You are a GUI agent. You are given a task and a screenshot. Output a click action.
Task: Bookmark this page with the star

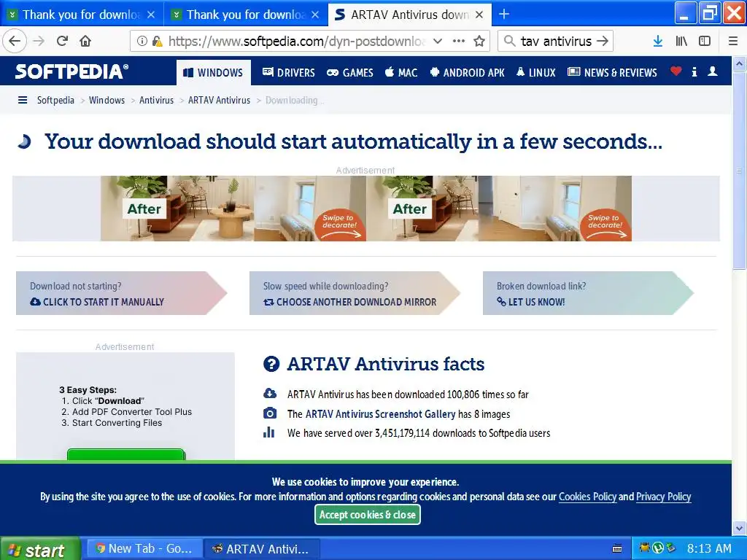[x=479, y=42]
